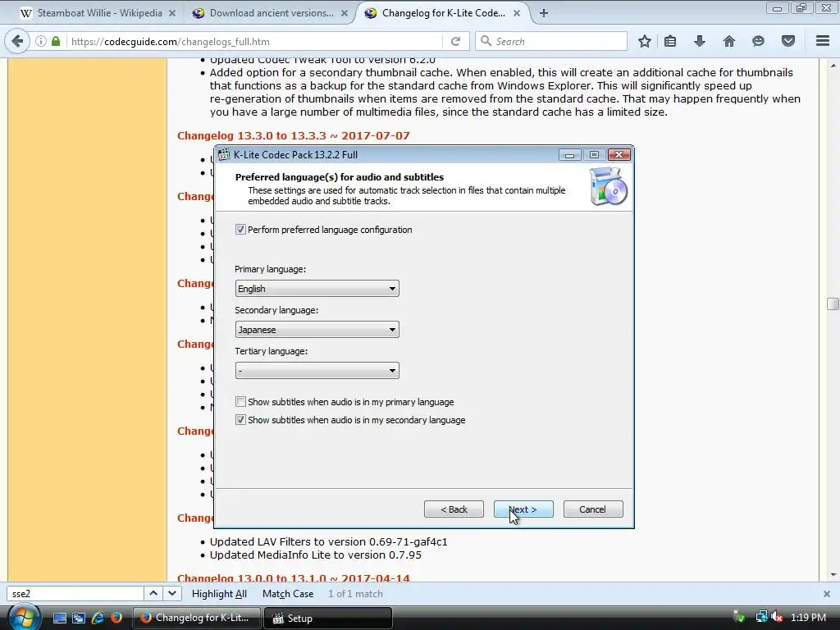840x630 pixels.
Task: Launch Firefox from quick launch icon
Action: 116,618
